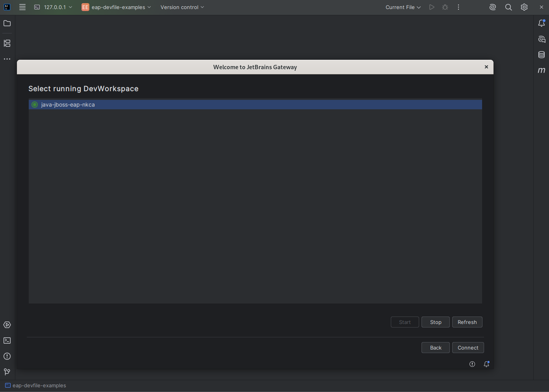Open the eap-devfile-examples project dropdown

point(116,7)
